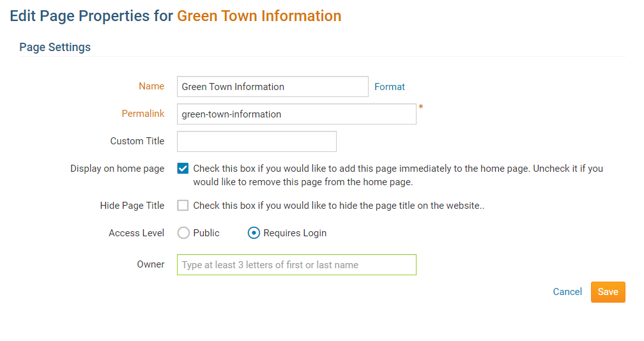Click the orange Name field label
Viewport: 644px width, 341px height.
tap(151, 86)
